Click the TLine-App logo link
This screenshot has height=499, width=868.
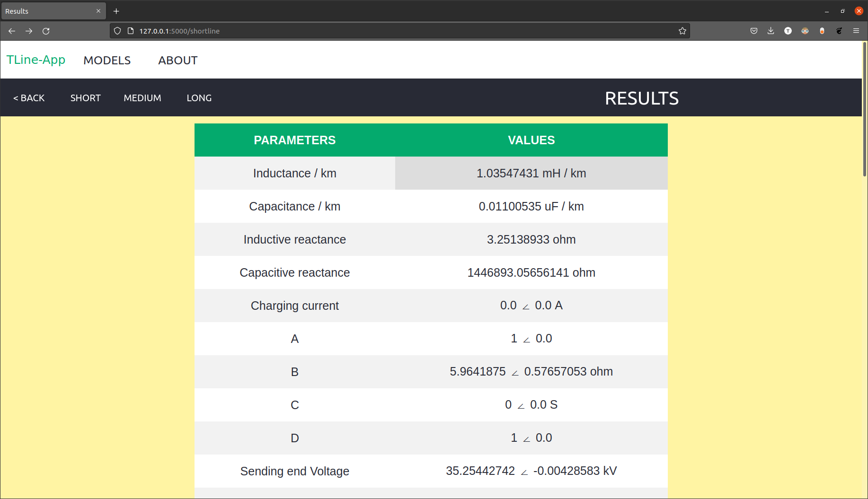[36, 60]
